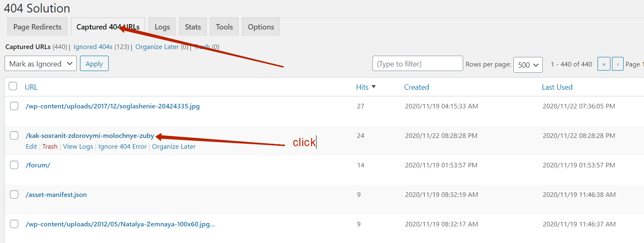Go to first page with double-arrow button
Image resolution: width=644 pixels, height=243 pixels.
pyautogui.click(x=604, y=64)
